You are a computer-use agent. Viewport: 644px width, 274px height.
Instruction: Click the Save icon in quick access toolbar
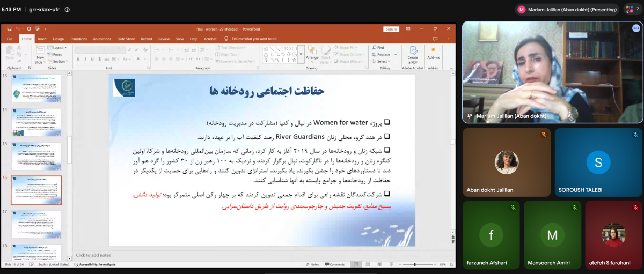coord(8,29)
